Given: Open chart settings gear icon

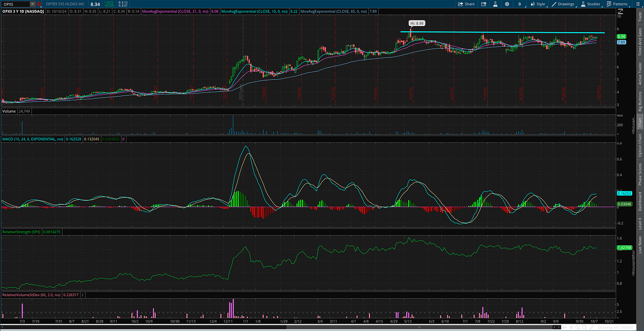Looking at the screenshot, I should (507, 4).
